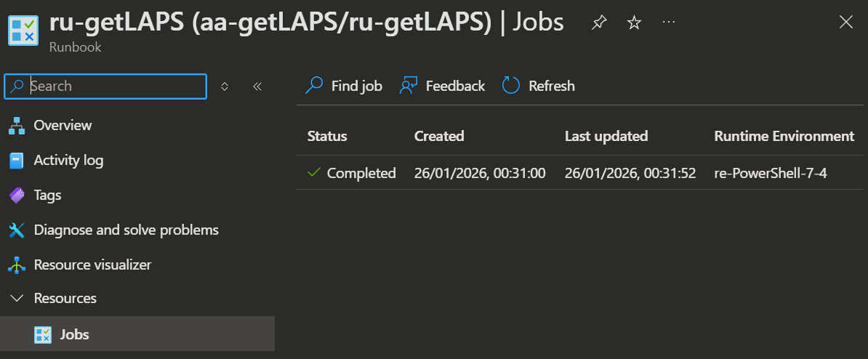Sort jobs by Created column header
Screen dimensions: 868x359
point(439,136)
